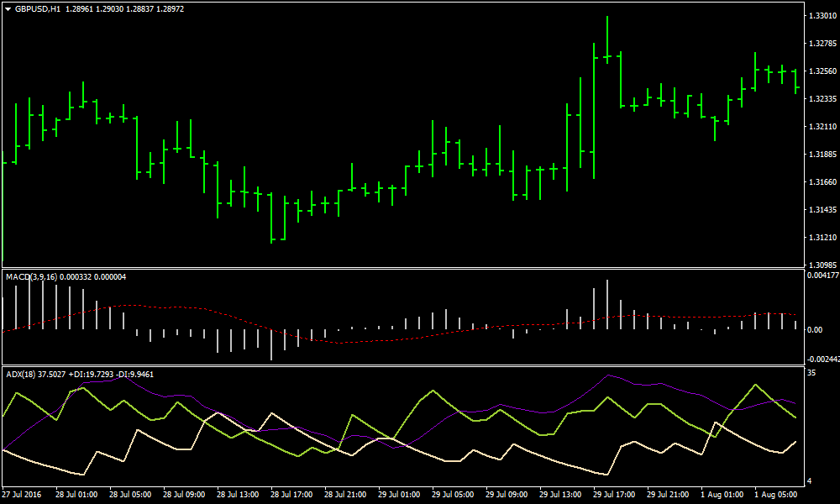Click the divider between price chart and MACD
The height and width of the screenshot is (504, 840).
[x=403, y=269]
